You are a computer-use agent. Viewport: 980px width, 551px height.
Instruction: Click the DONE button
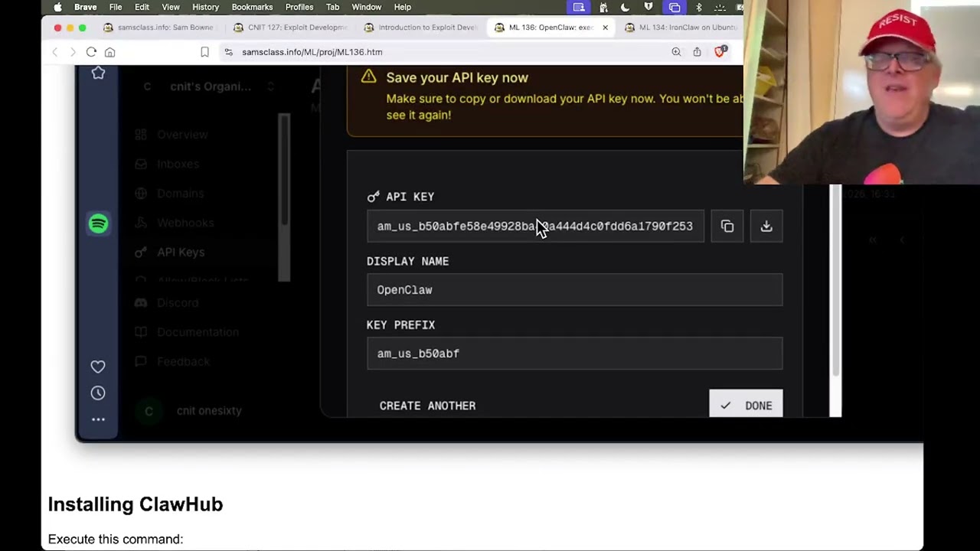pos(746,406)
